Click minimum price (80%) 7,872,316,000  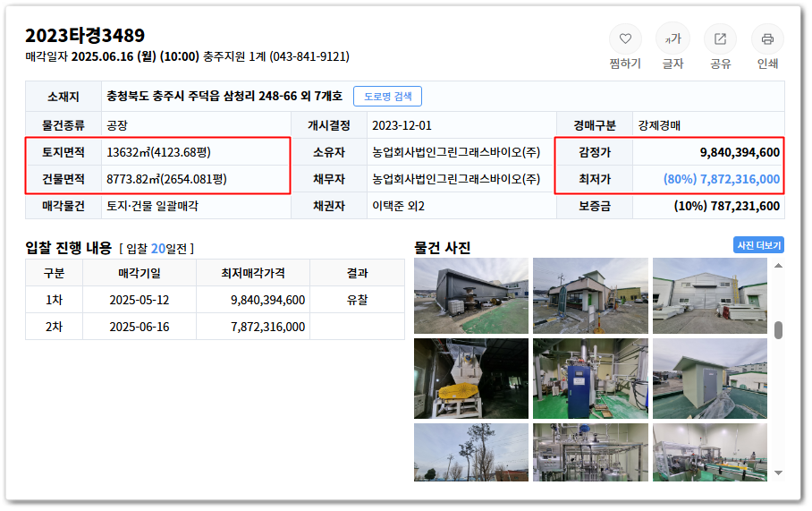(722, 179)
